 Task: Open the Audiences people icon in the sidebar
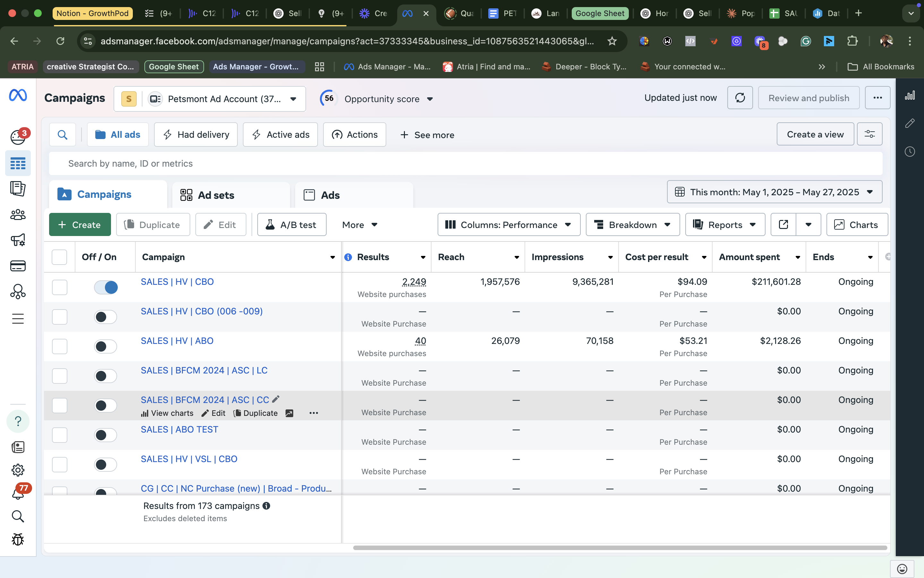[x=18, y=215]
